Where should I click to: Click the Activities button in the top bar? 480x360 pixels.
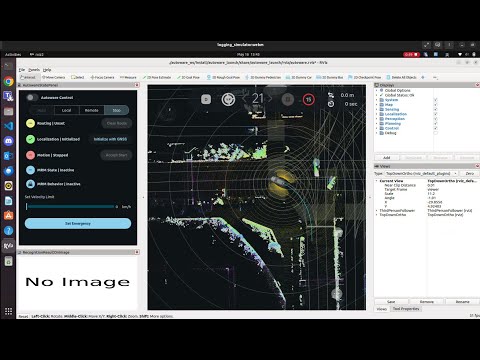pyautogui.click(x=13, y=54)
